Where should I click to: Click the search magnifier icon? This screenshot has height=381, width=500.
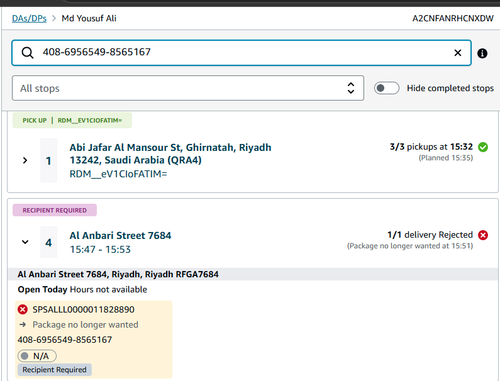(x=27, y=53)
